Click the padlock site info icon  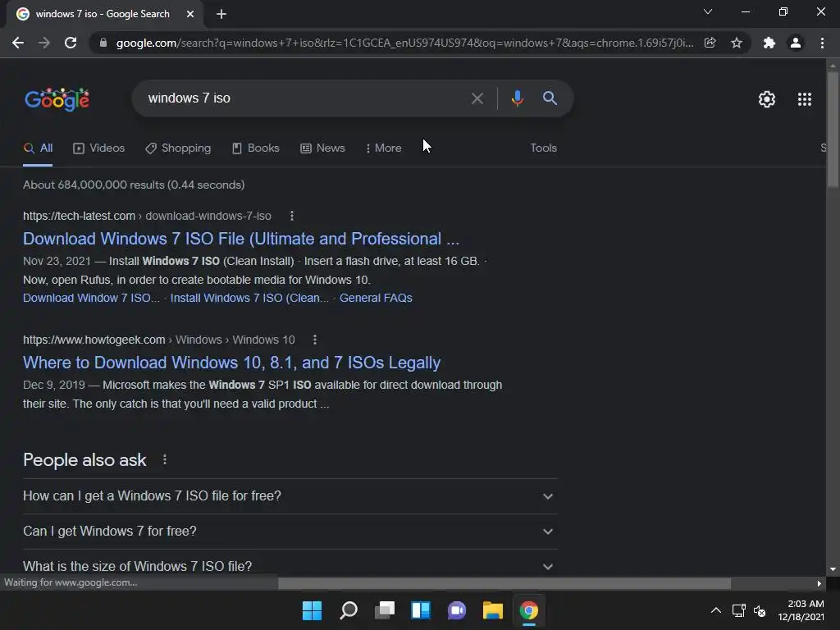(x=103, y=43)
